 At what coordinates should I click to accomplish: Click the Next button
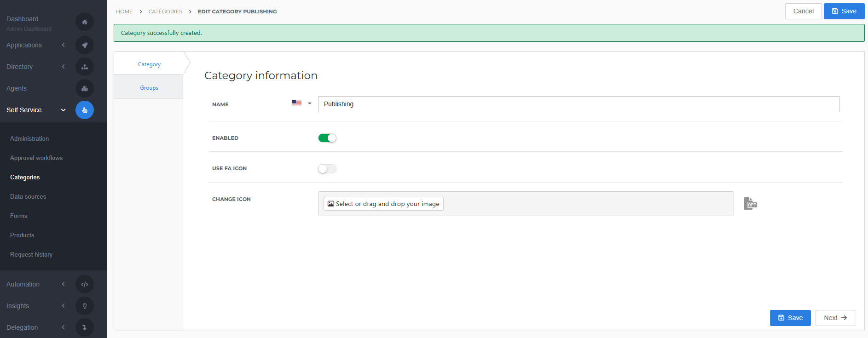pos(835,318)
